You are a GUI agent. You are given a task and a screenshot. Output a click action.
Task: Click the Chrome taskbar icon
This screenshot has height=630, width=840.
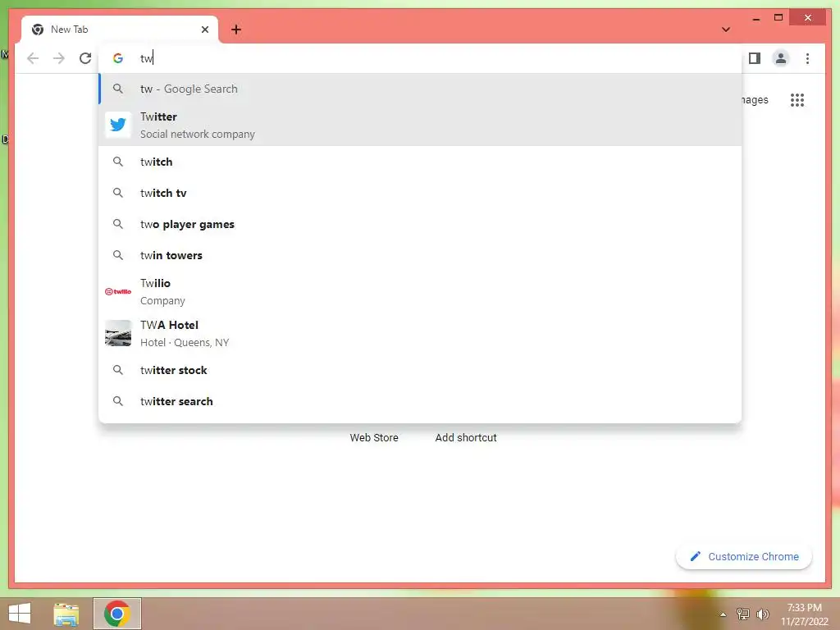tap(117, 614)
